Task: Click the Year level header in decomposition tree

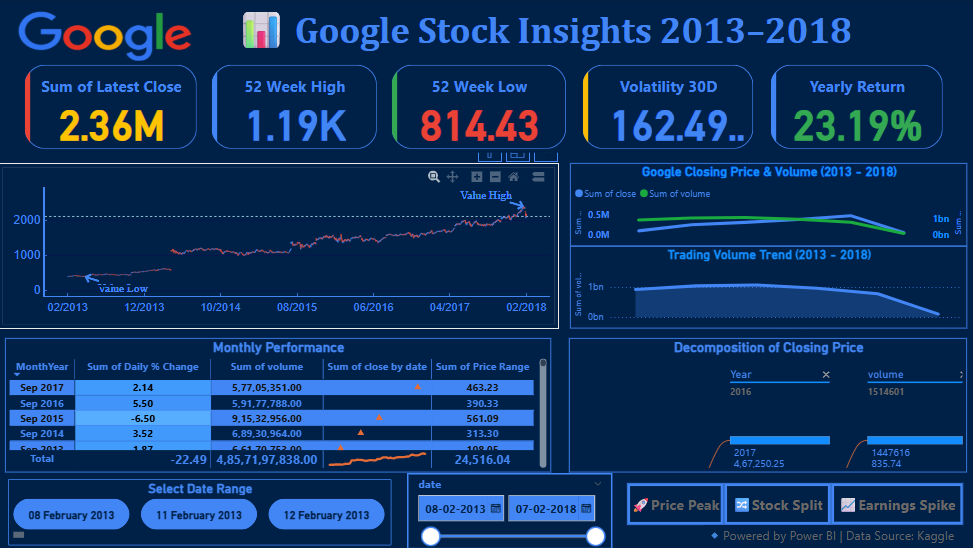Action: pos(741,374)
